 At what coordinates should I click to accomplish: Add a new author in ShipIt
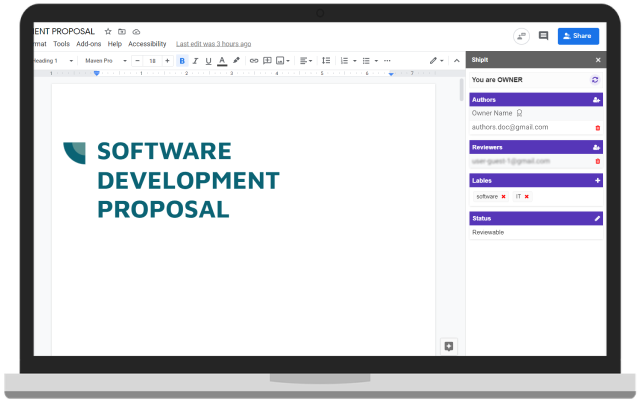coord(596,100)
